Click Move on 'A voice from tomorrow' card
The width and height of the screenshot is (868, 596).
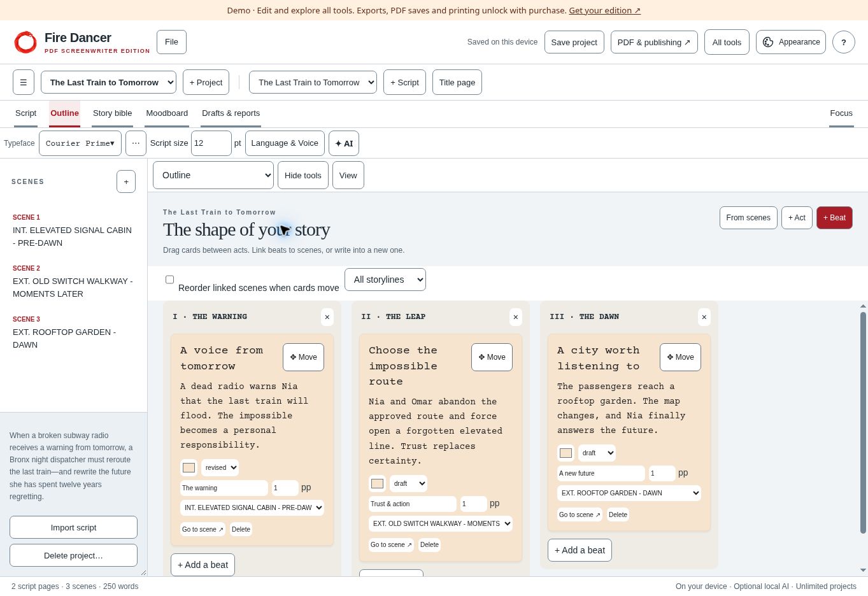coord(303,357)
